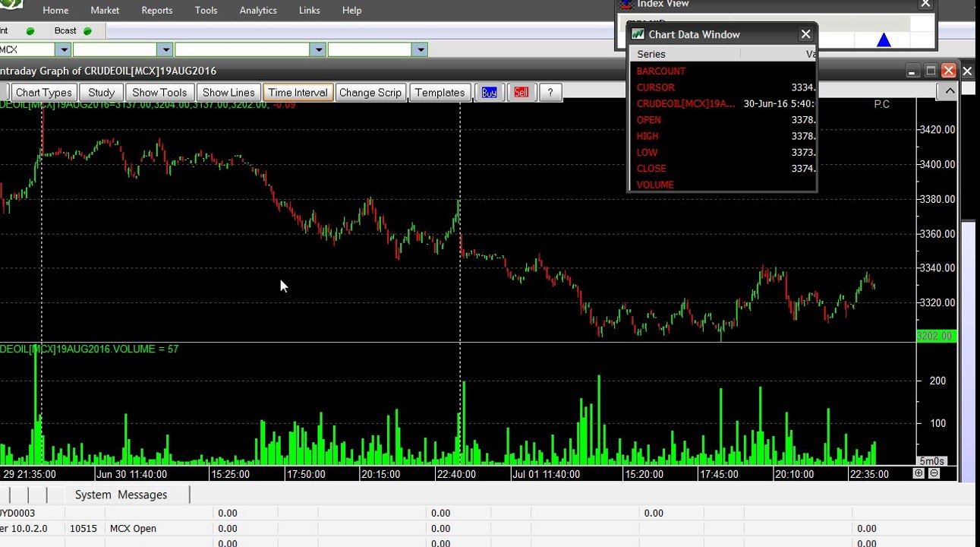Click the P.C label on chart

(x=881, y=104)
